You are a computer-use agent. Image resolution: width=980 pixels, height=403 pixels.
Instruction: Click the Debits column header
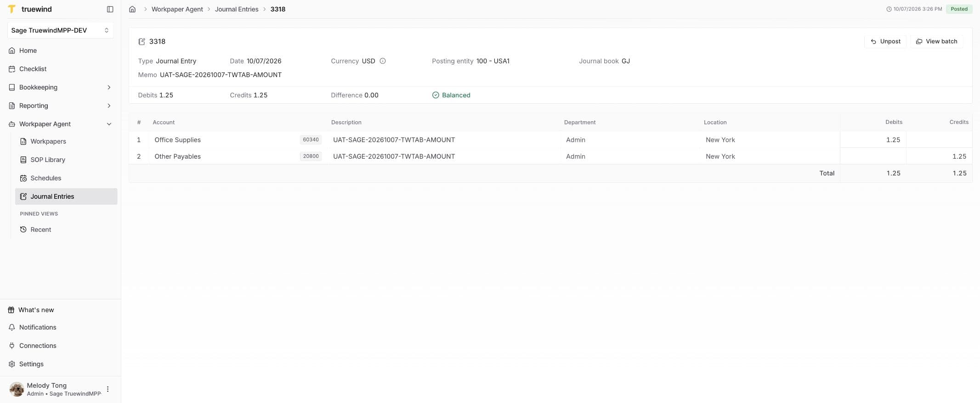[894, 122]
